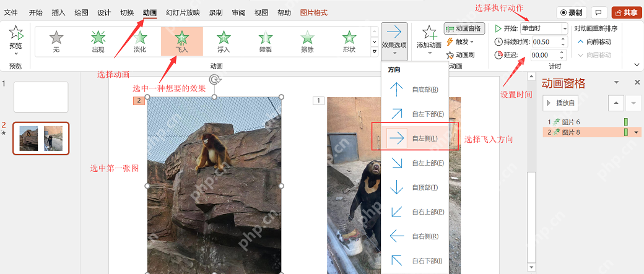The width and height of the screenshot is (644, 274).
Task: Expand the animation gallery more arrow
Action: [x=374, y=52]
